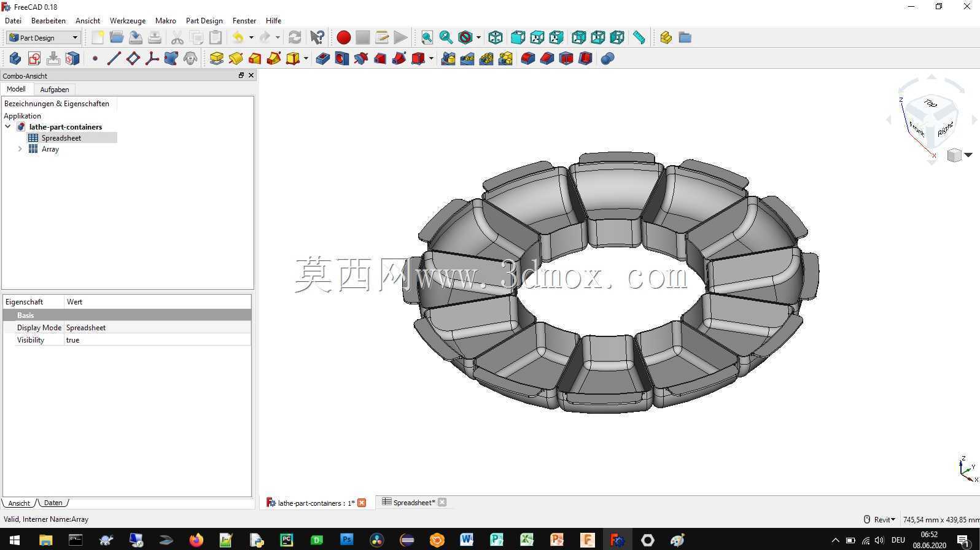Click the Fit Selection view icon
This screenshot has width=980, height=550.
(x=446, y=37)
